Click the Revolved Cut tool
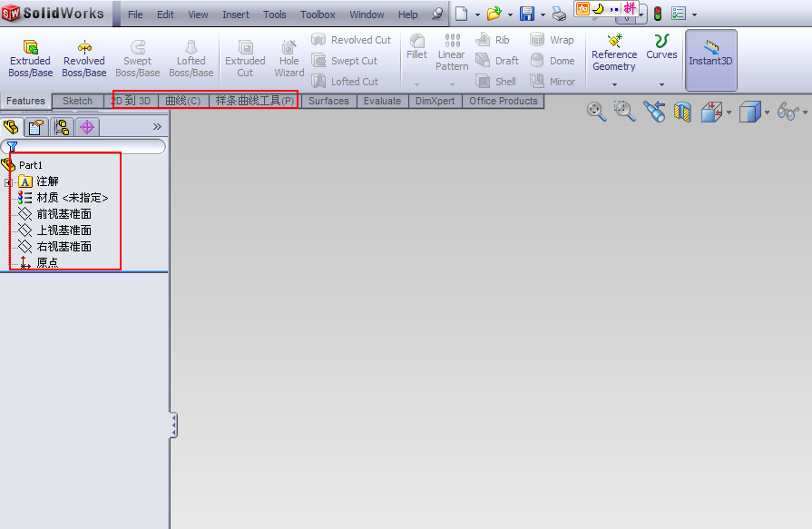 (351, 40)
